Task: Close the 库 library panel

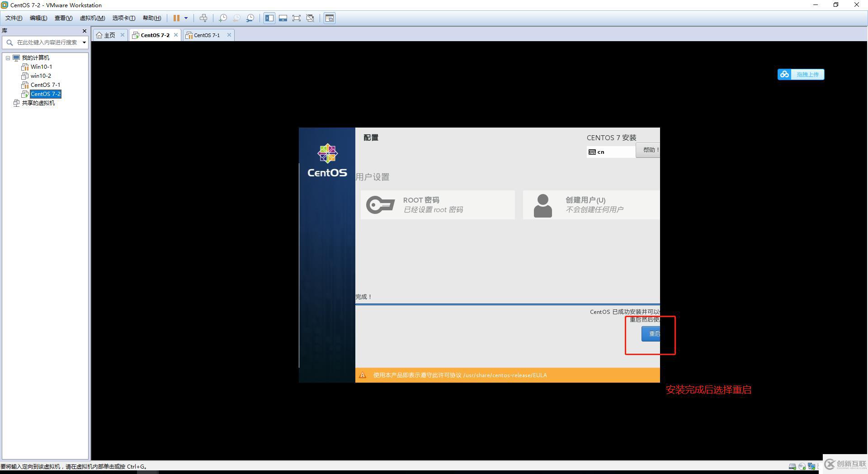Action: pos(85,31)
